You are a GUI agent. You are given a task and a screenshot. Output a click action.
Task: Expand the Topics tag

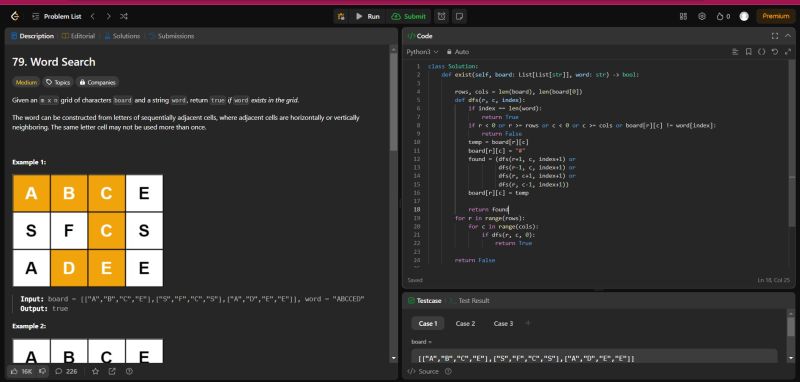pos(58,82)
